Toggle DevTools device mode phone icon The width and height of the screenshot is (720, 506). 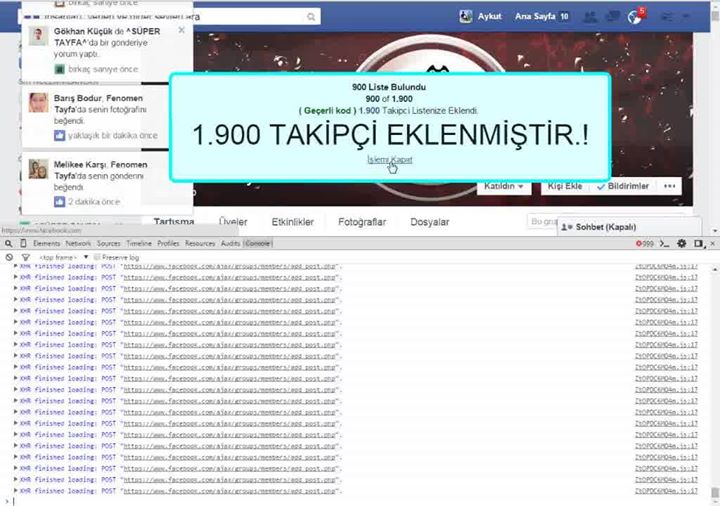point(23,243)
